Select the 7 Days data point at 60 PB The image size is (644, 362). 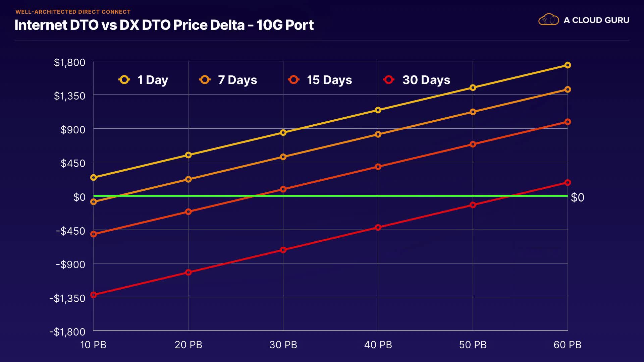[568, 89]
